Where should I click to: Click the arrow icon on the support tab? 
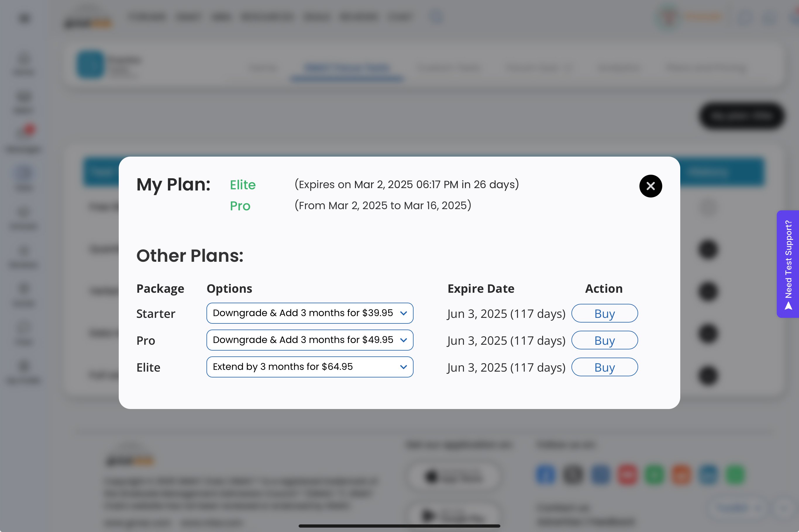(788, 306)
